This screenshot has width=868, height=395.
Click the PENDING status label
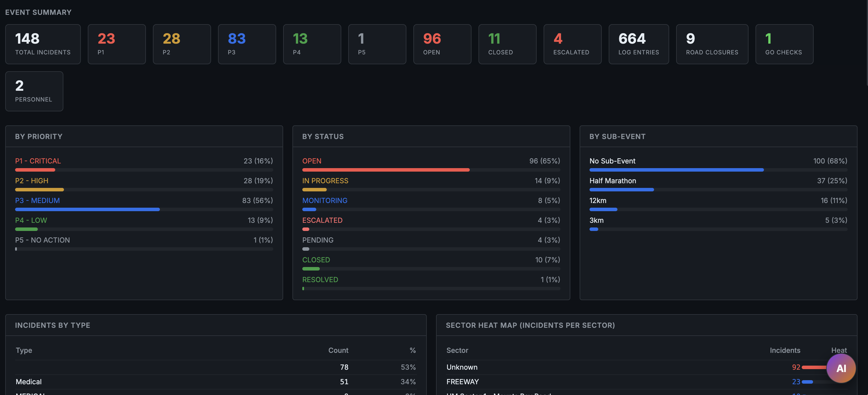click(x=318, y=240)
